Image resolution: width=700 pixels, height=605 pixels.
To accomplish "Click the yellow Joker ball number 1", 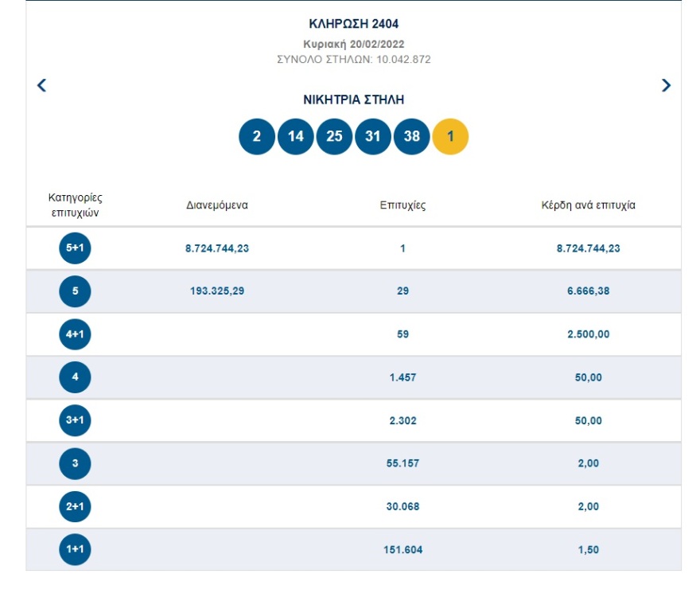I will coord(450,136).
